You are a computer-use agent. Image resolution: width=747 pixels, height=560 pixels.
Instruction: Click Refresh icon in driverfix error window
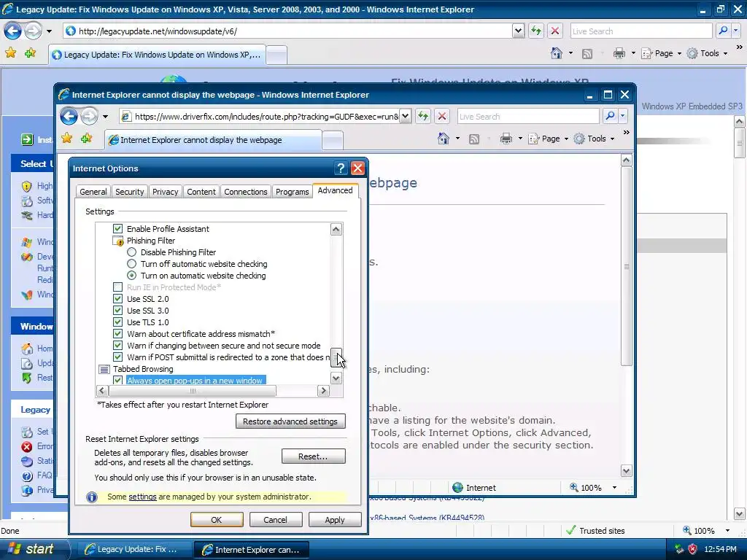(423, 116)
